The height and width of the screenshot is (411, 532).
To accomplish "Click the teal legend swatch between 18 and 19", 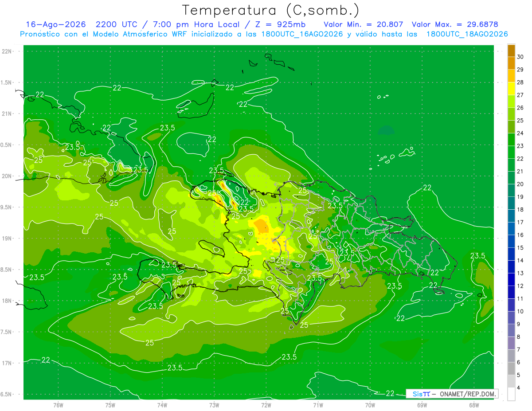I will (x=511, y=203).
